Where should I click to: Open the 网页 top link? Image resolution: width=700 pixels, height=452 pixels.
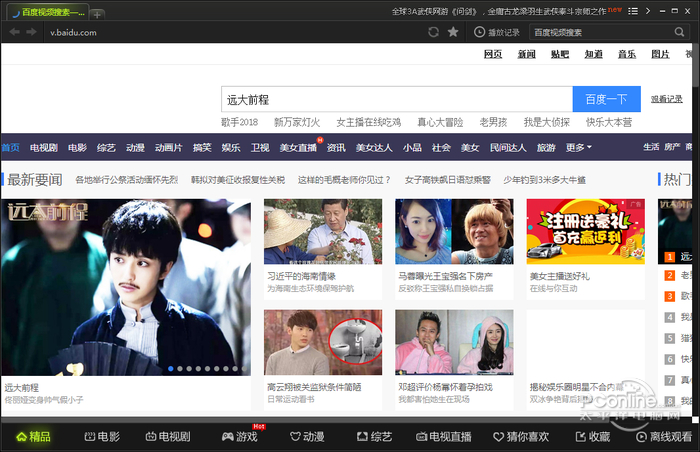pos(493,54)
